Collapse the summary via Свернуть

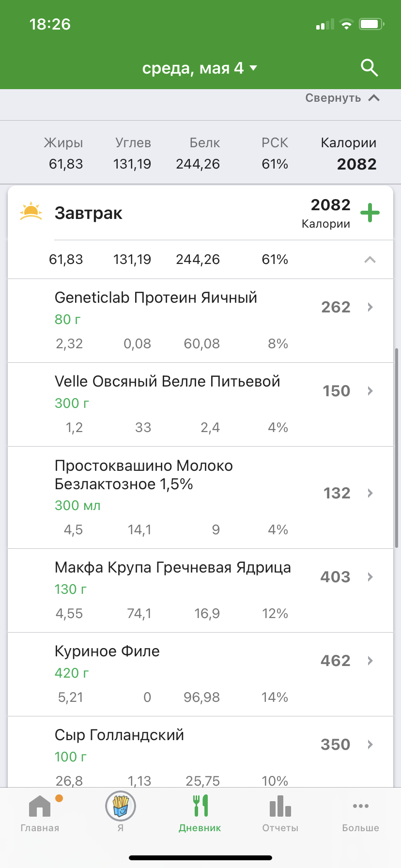tap(342, 98)
